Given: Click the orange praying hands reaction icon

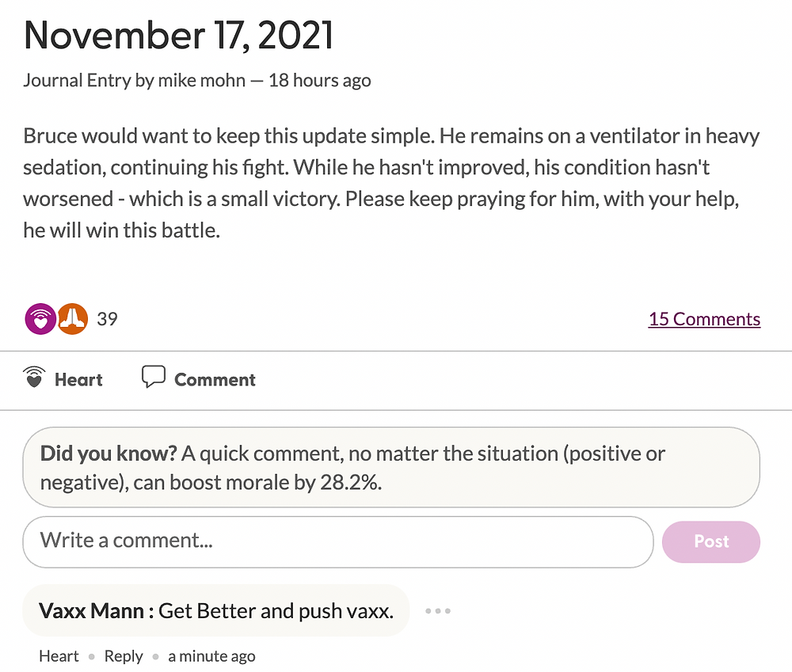Looking at the screenshot, I should pos(73,319).
